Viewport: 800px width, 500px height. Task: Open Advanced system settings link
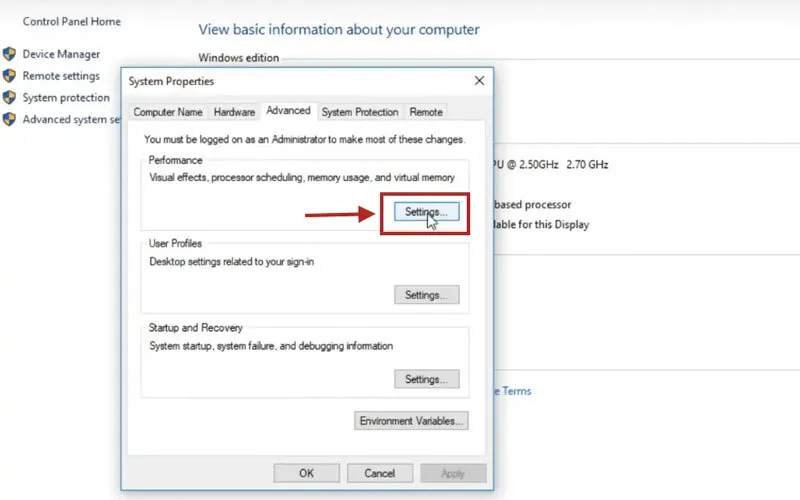[x=71, y=119]
